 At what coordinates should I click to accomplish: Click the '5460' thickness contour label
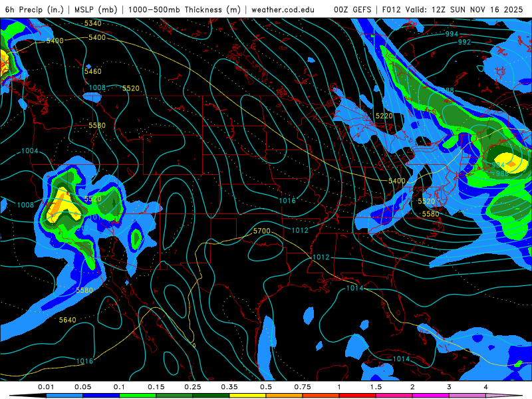tap(92, 71)
